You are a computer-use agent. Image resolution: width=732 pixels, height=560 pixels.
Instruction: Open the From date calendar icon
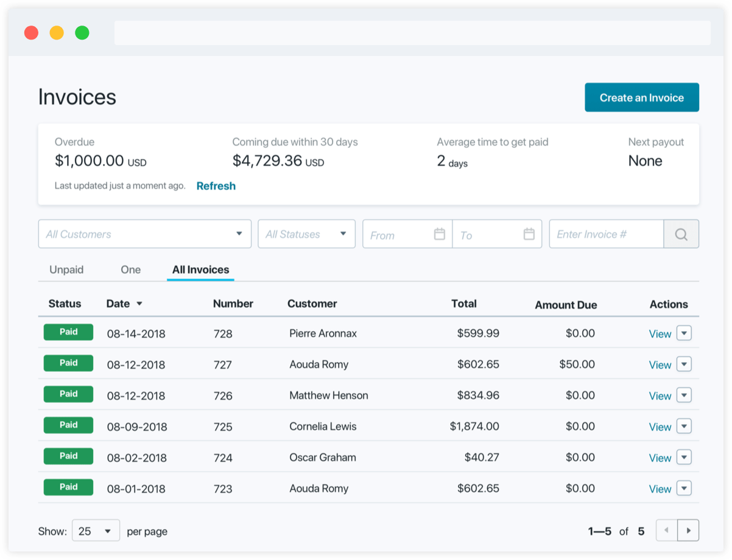coord(439,234)
